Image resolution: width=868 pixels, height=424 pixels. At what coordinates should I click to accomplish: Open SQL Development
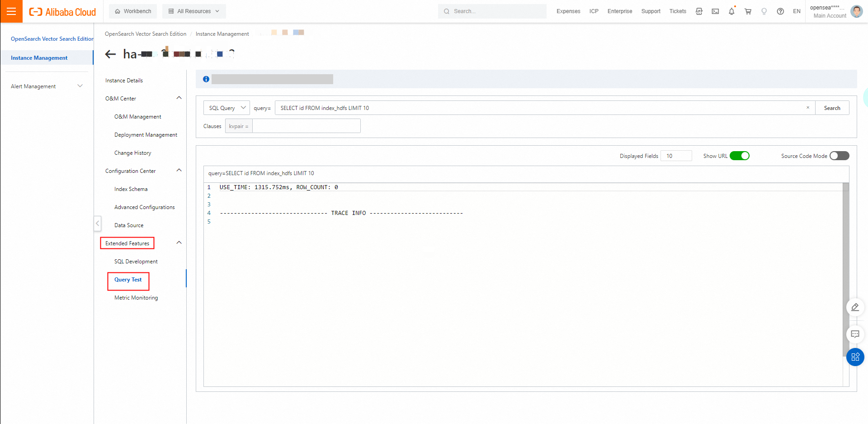(136, 262)
